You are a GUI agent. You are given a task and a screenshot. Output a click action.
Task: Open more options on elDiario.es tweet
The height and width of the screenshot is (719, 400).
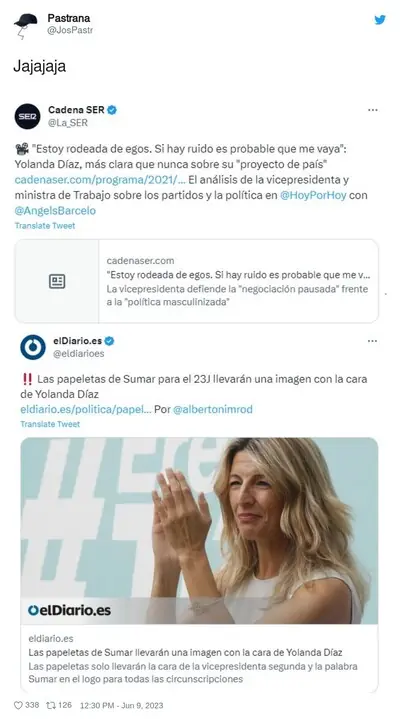tap(372, 341)
